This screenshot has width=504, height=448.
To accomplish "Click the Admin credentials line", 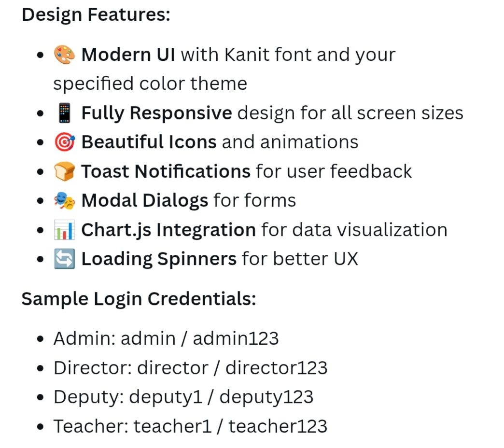I will pos(166,338).
